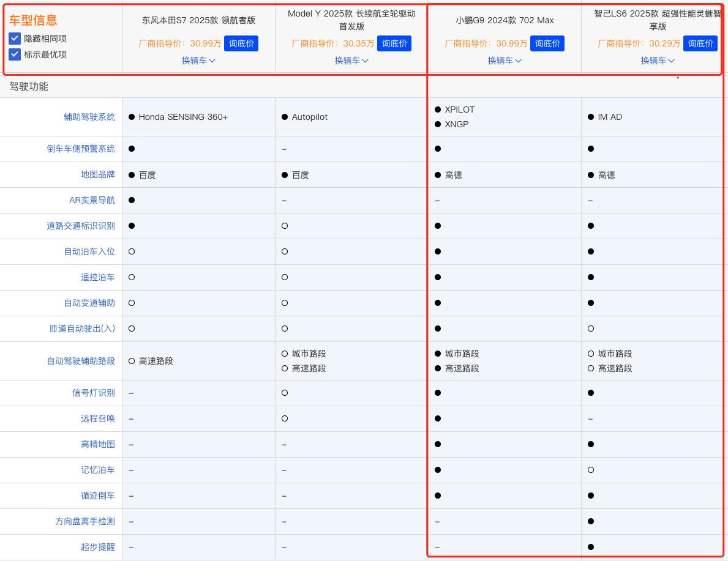Open the 小鹏G9 2024款 702 Max title

coord(505,20)
